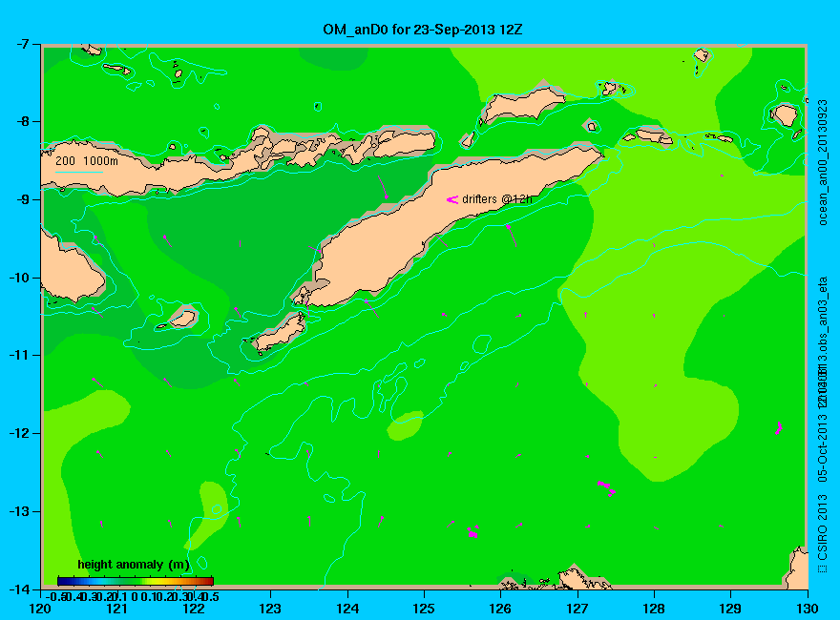Click the cyan line under '200 1000m'

78,173
